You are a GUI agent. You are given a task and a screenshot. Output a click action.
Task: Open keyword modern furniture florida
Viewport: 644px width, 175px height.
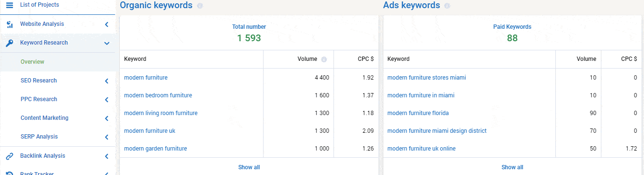(x=418, y=113)
